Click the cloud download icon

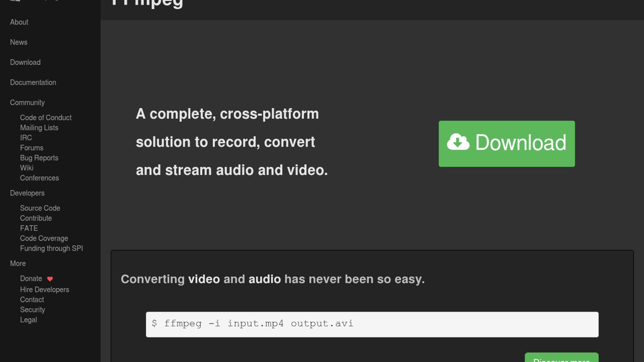pos(458,142)
